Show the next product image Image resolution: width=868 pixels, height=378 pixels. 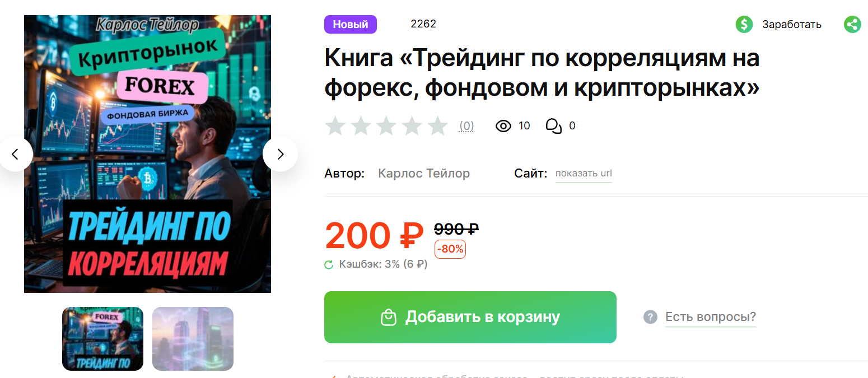point(280,154)
